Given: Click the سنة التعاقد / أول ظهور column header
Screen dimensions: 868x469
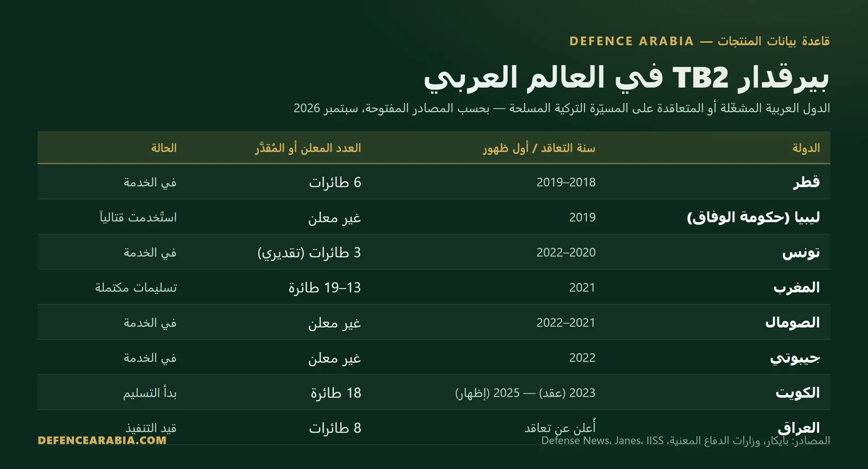Looking at the screenshot, I should coord(539,148).
